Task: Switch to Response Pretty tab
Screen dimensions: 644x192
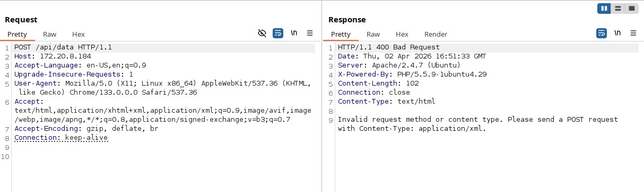Action: 341,34
